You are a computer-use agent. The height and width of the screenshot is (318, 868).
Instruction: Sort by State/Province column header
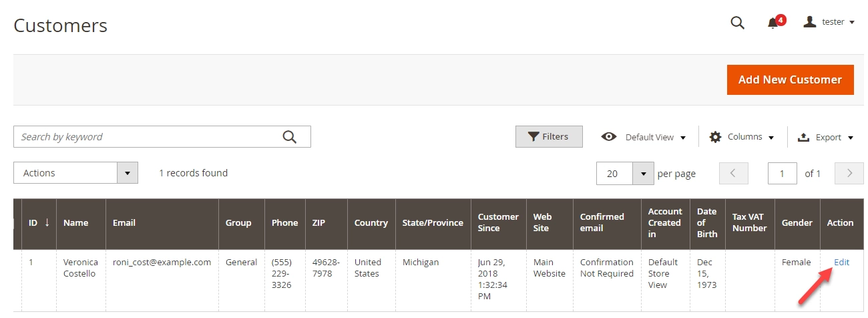tap(433, 223)
